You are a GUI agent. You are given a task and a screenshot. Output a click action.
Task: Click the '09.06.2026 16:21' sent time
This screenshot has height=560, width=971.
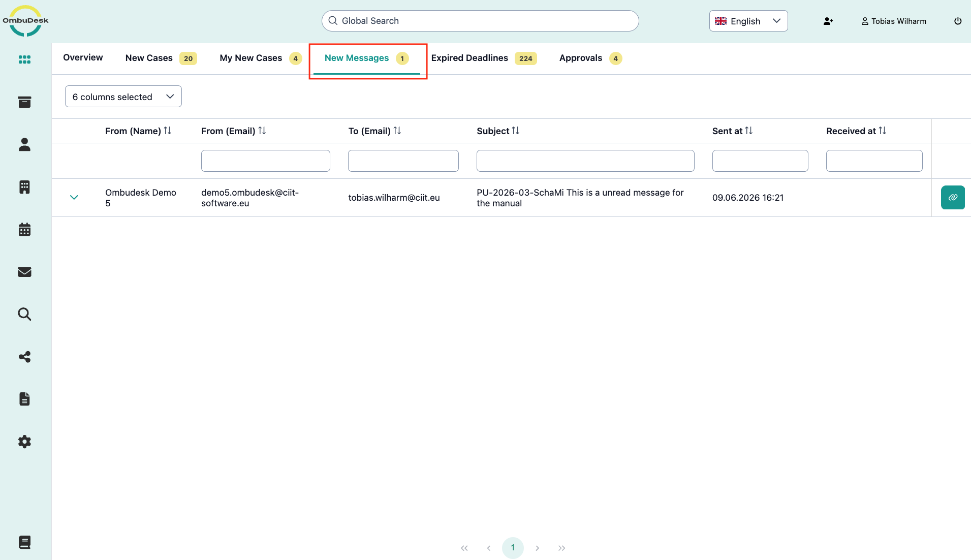748,198
